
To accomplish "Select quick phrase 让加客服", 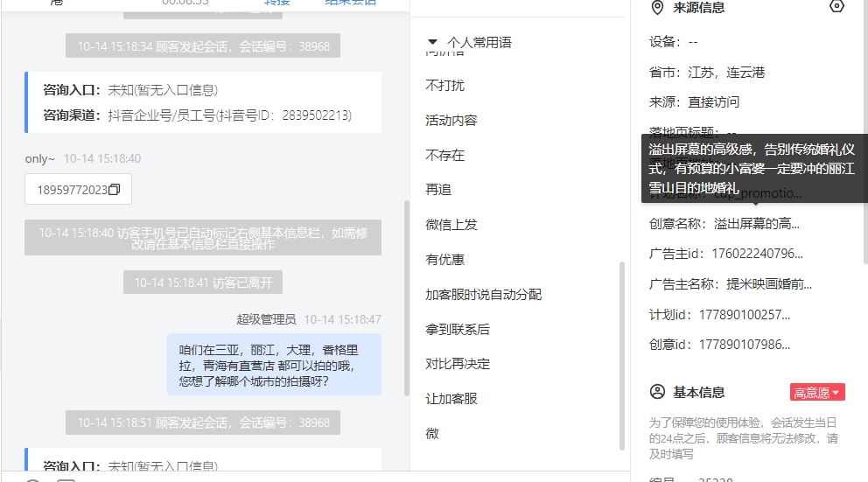I will tap(451, 398).
